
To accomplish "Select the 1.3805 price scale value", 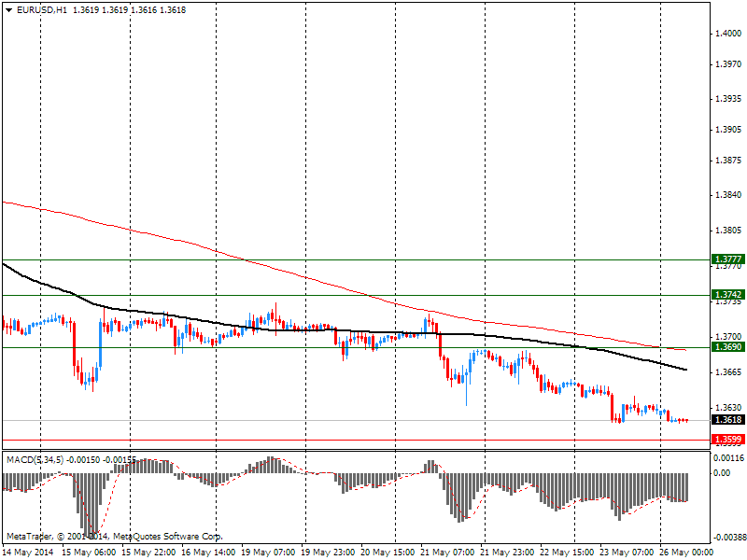I will pyautogui.click(x=728, y=231).
